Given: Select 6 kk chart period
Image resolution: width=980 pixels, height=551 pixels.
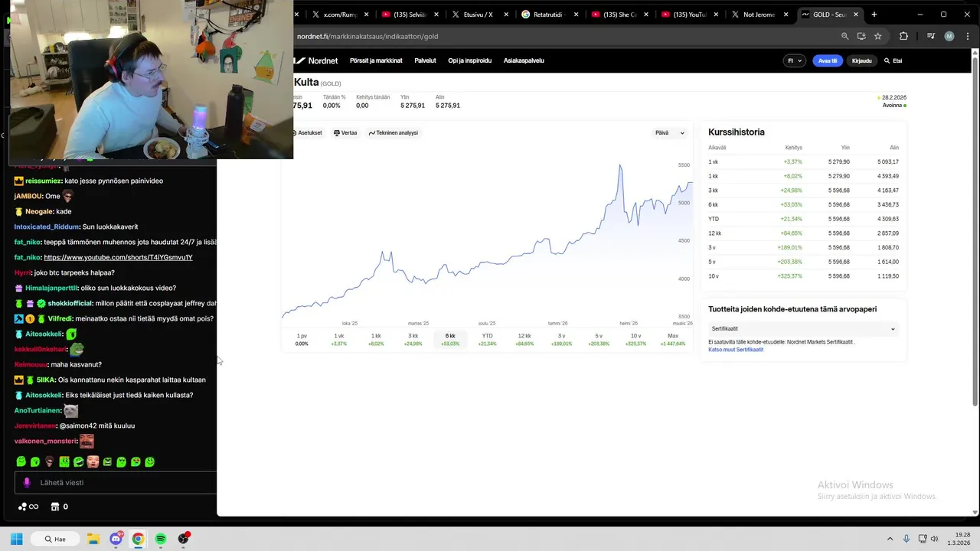Looking at the screenshot, I should (450, 339).
